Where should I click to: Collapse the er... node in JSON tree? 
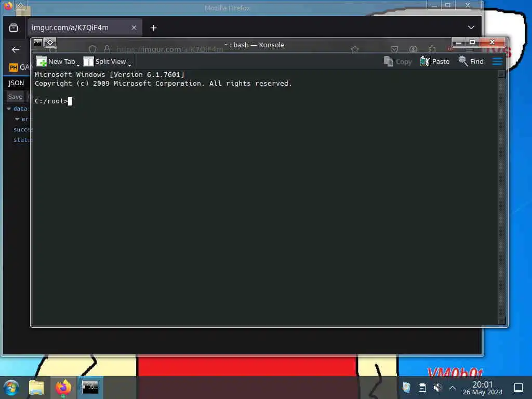17,119
